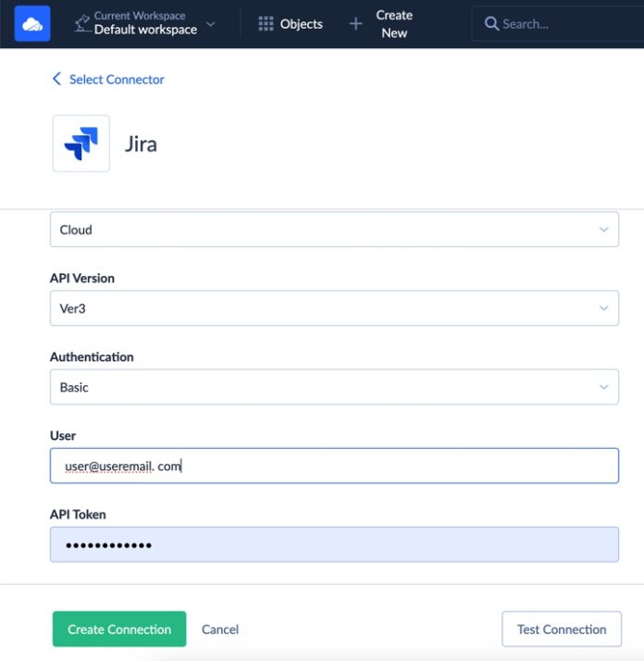Click the Jira connector logo
Screen dimensions: 644x661
pos(81,143)
